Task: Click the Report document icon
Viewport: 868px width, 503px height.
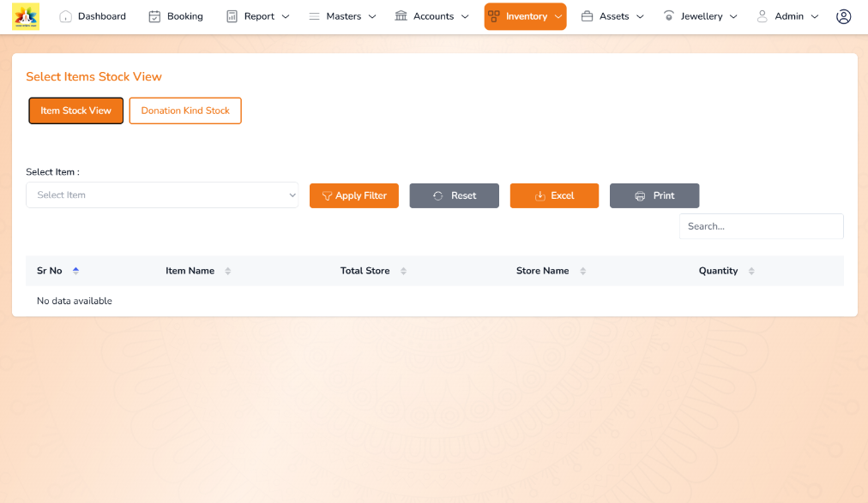Action: click(232, 16)
